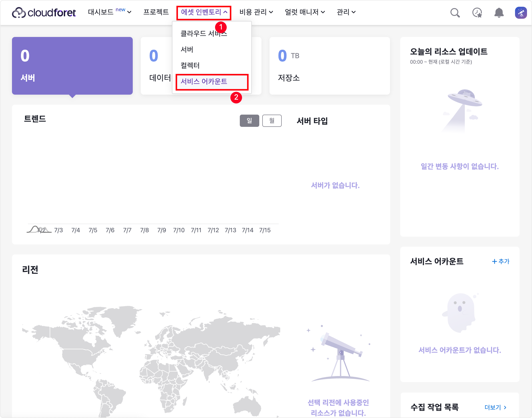Open the user profile avatar
This screenshot has width=532, height=418.
coord(521,12)
